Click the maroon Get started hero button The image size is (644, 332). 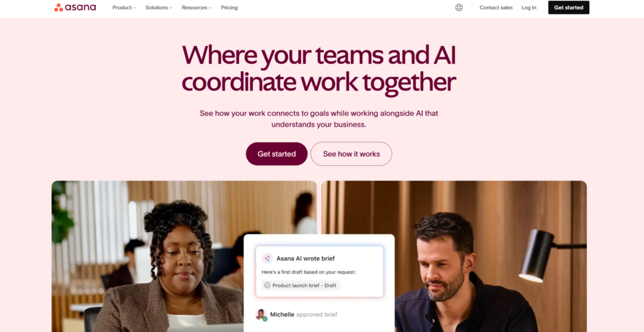[x=277, y=154]
